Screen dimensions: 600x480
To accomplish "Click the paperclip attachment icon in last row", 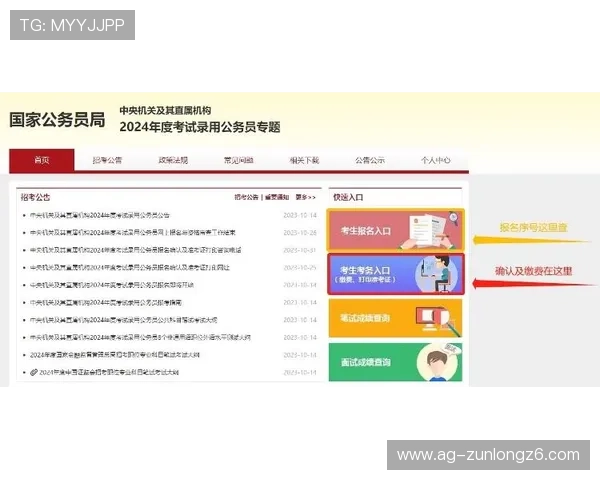I will pyautogui.click(x=34, y=372).
